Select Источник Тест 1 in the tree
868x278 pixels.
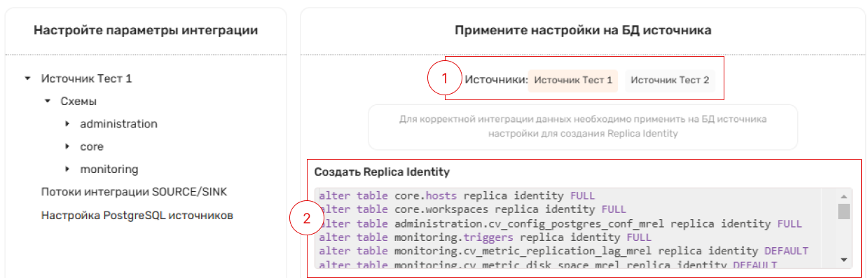[x=87, y=79]
